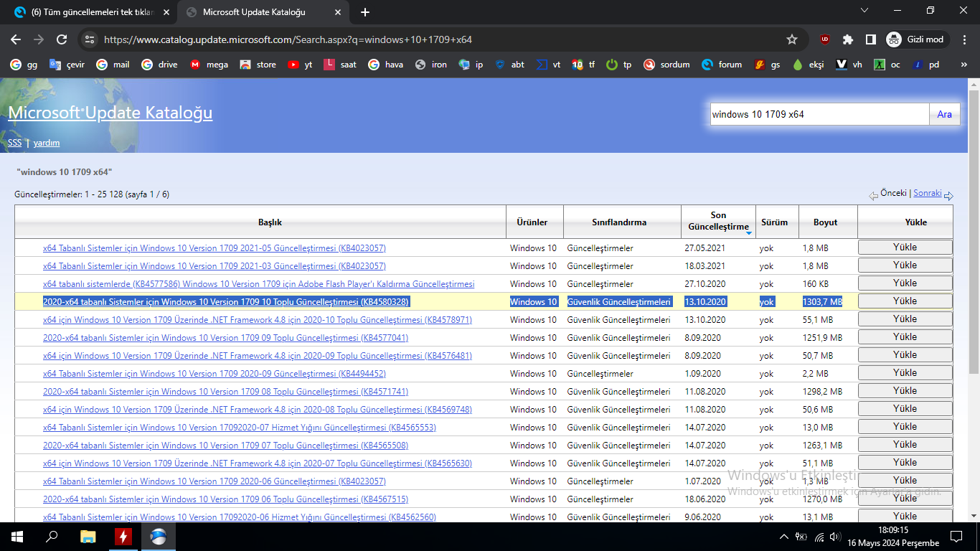Bookmark this page with the star icon
The width and height of the screenshot is (980, 551).
(792, 39)
